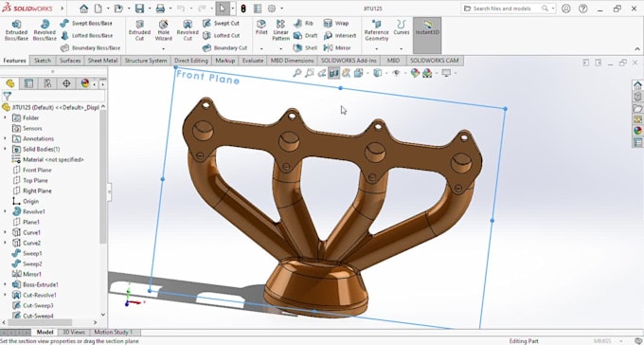The height and width of the screenshot is (345, 644).
Task: Select the Fillet tool
Action: coord(261,27)
